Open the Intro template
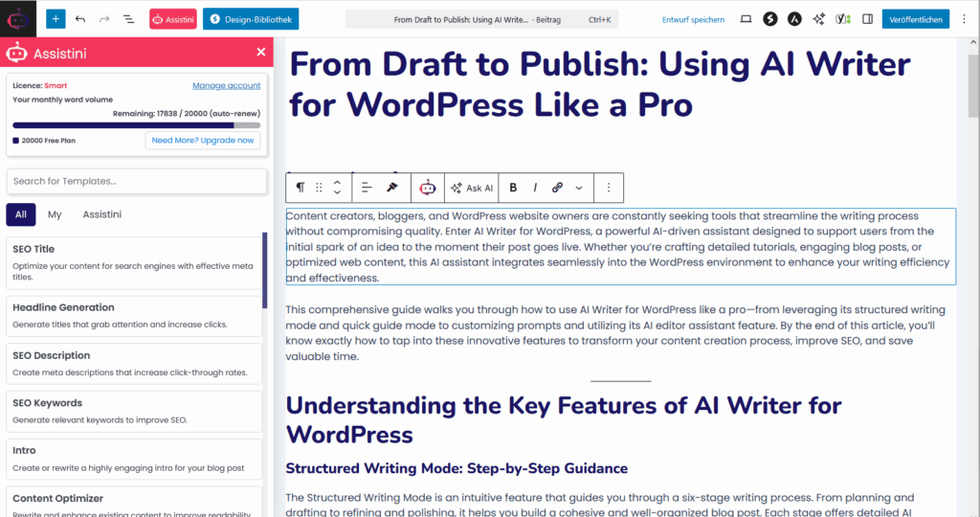The height and width of the screenshot is (517, 980). (x=134, y=459)
